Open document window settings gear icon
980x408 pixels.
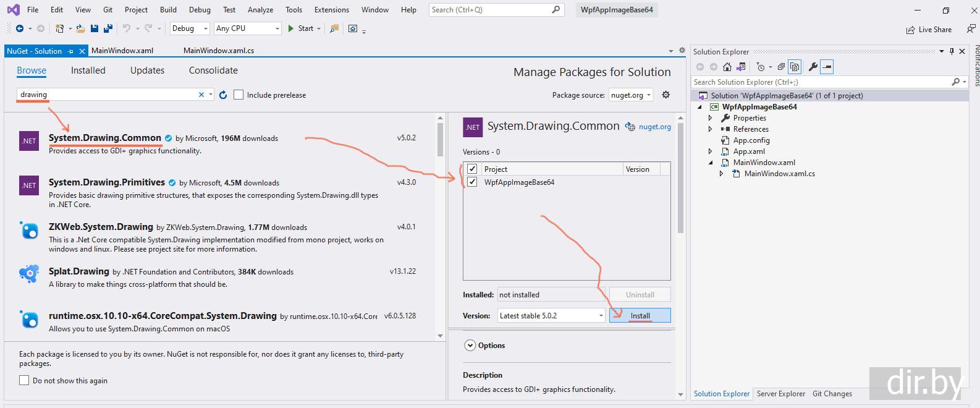pyautogui.click(x=682, y=51)
